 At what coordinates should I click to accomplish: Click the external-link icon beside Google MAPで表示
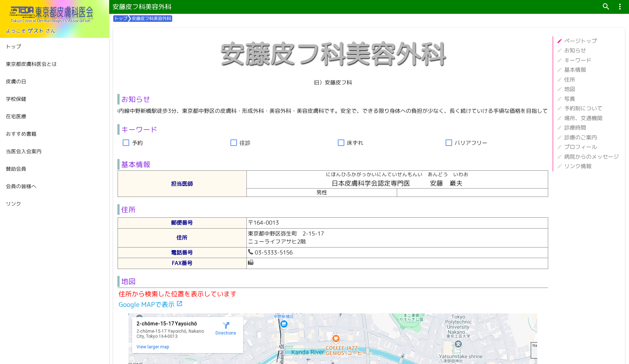coord(179,304)
